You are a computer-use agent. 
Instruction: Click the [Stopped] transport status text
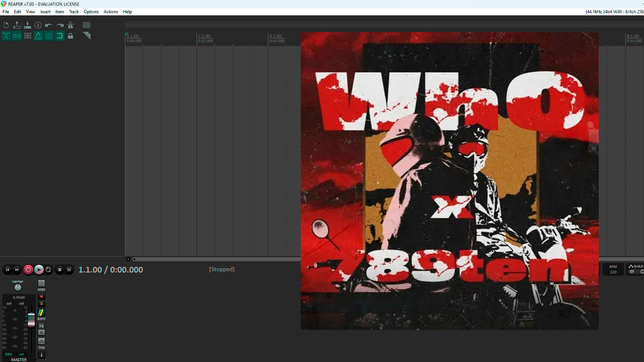pyautogui.click(x=222, y=269)
